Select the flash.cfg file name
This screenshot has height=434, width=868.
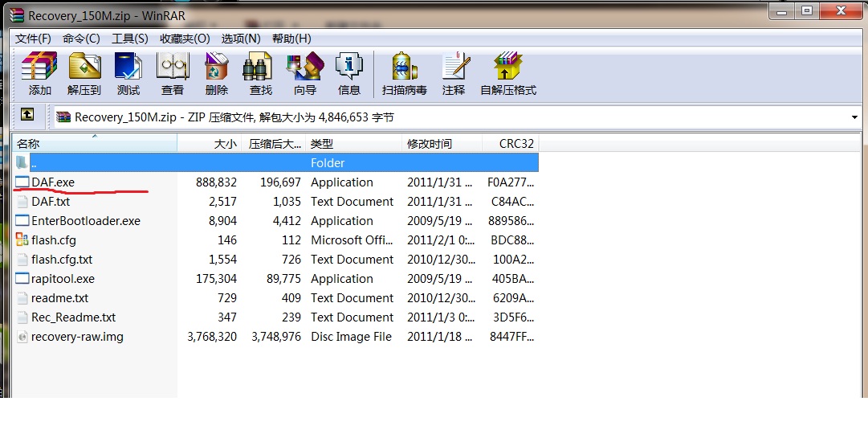54,240
